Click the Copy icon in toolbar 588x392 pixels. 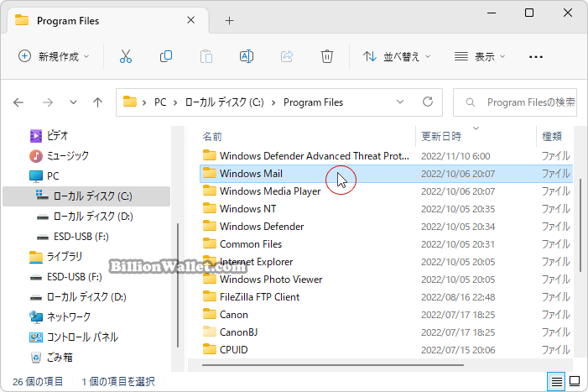click(x=166, y=56)
